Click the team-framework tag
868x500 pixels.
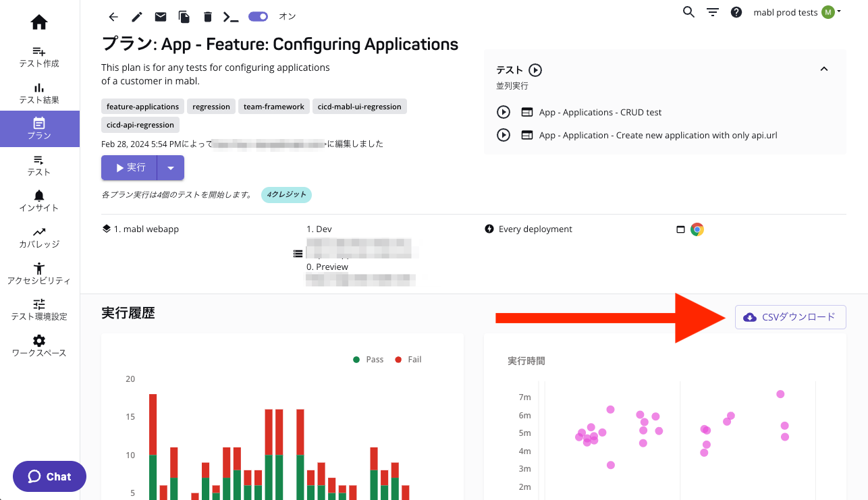click(x=274, y=107)
